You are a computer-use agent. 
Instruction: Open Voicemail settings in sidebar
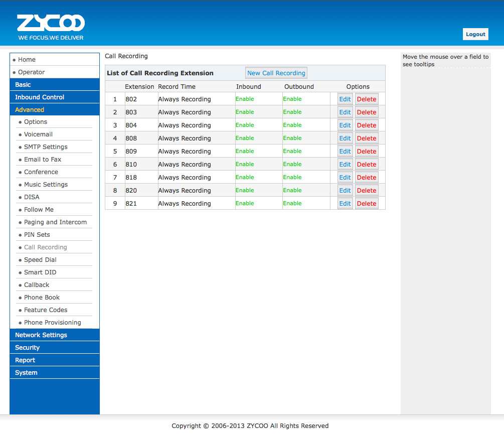(38, 134)
